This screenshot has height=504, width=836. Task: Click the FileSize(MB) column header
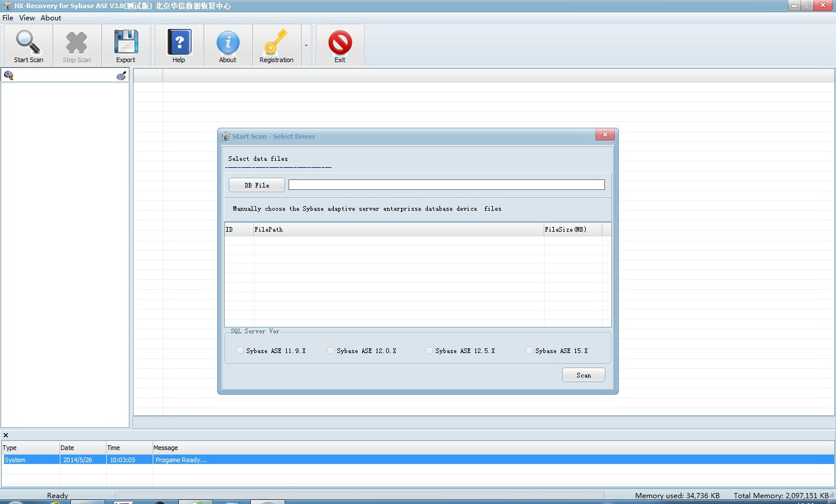573,229
